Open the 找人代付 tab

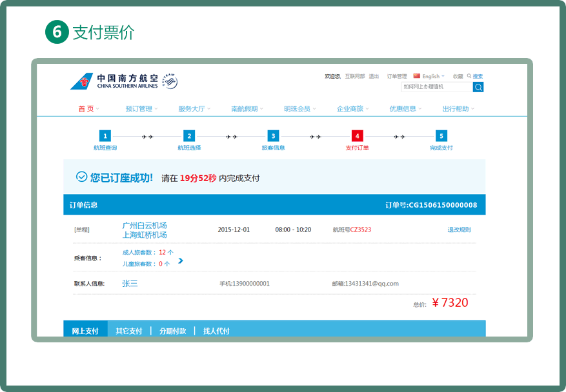[x=216, y=331]
